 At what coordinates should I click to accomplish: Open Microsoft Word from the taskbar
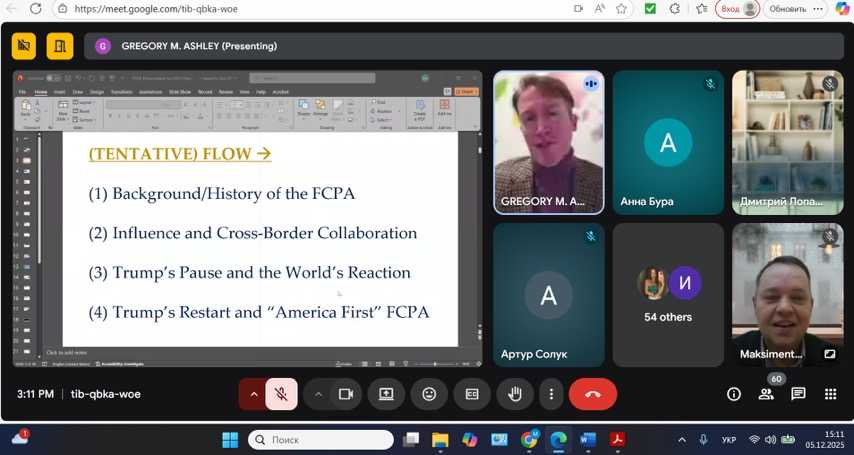[587, 440]
